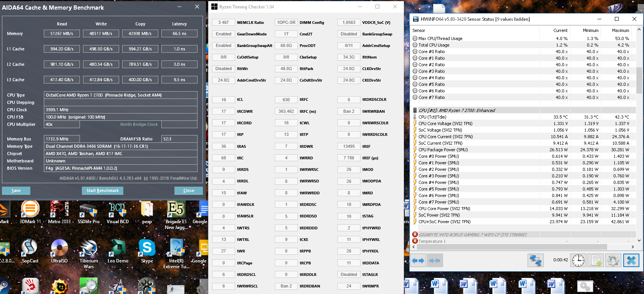Click the Ryzen Timing Checker title bar icon
The width and height of the screenshot is (644, 294).
(x=214, y=7)
